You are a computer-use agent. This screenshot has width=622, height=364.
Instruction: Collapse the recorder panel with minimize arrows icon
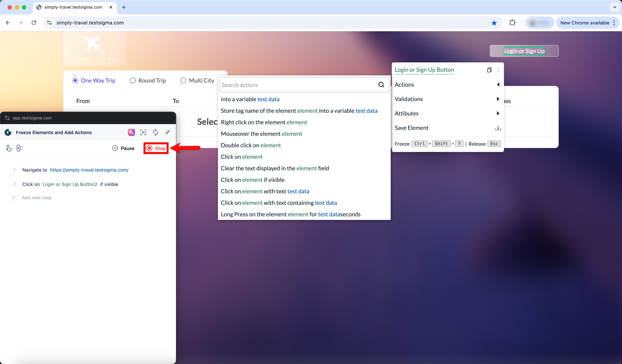(168, 132)
